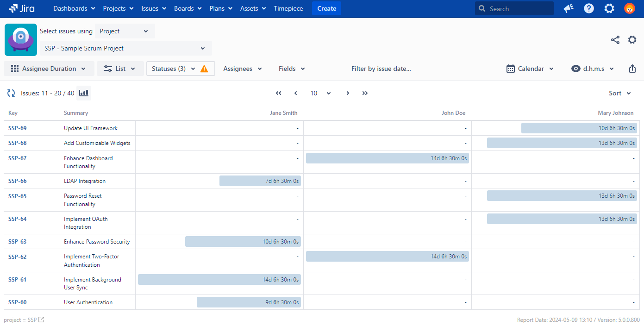Click the Statuses warning triangle icon
644x326 pixels.
click(204, 69)
